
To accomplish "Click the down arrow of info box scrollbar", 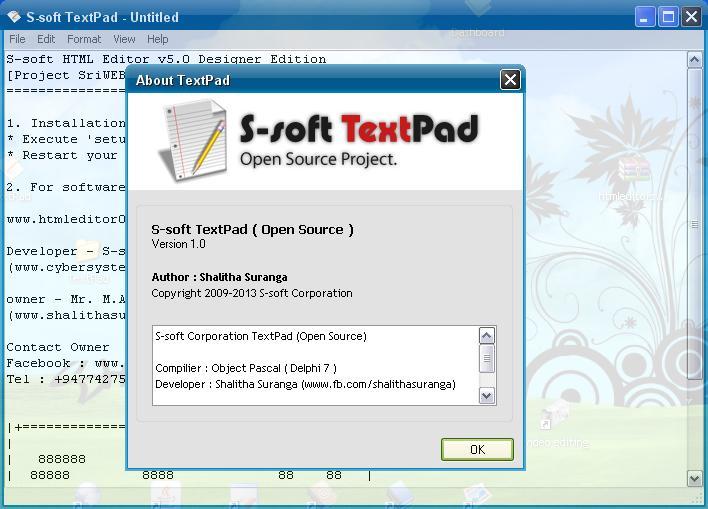I will [x=486, y=396].
